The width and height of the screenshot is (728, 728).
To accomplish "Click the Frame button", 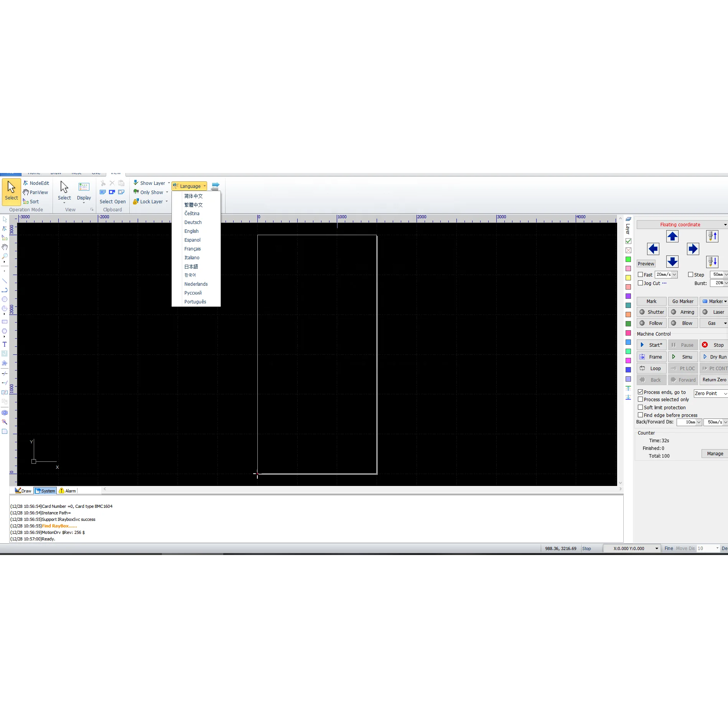I will pyautogui.click(x=652, y=357).
